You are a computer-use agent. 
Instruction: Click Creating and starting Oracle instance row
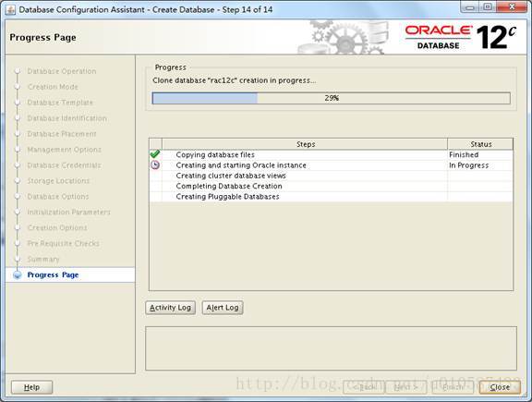(332, 165)
